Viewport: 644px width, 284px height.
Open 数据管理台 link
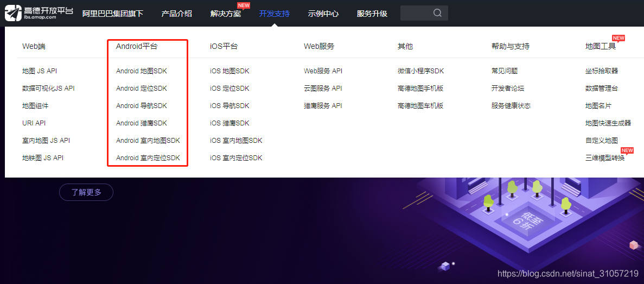click(602, 89)
